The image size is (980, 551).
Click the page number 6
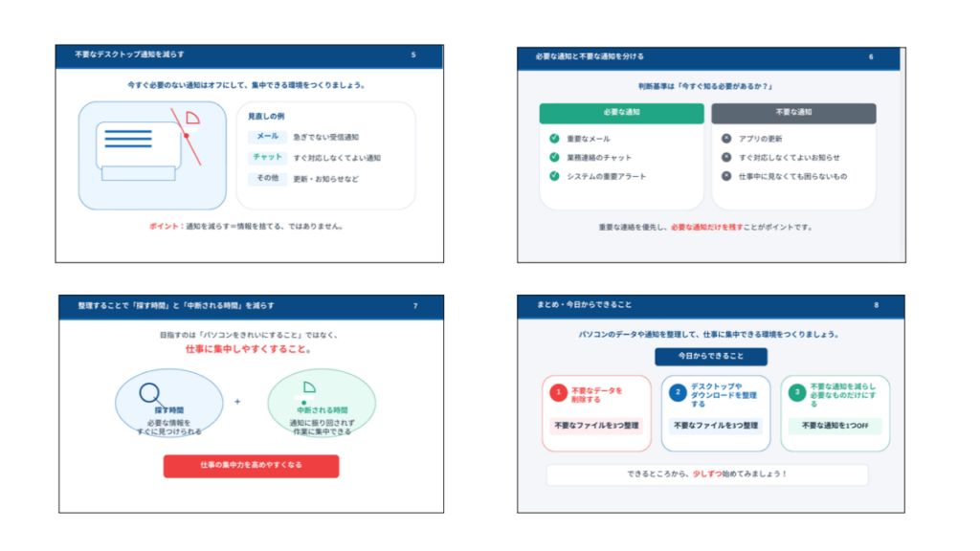coord(871,56)
